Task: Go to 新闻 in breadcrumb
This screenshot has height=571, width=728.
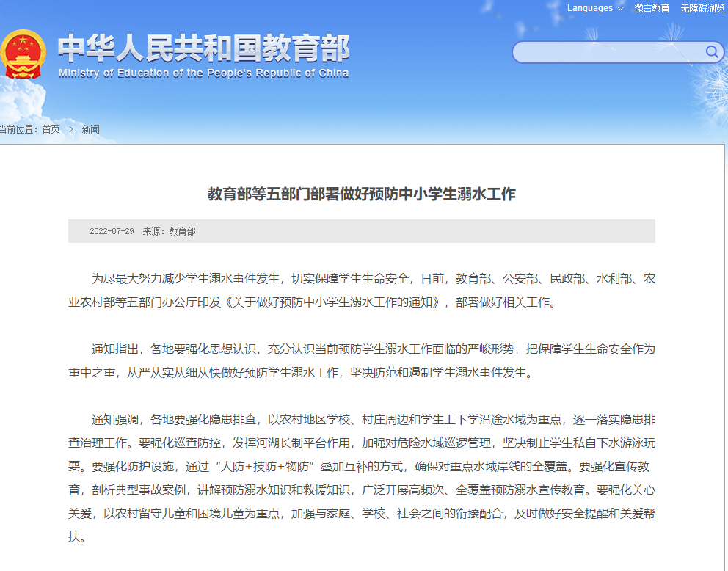Action: point(90,129)
